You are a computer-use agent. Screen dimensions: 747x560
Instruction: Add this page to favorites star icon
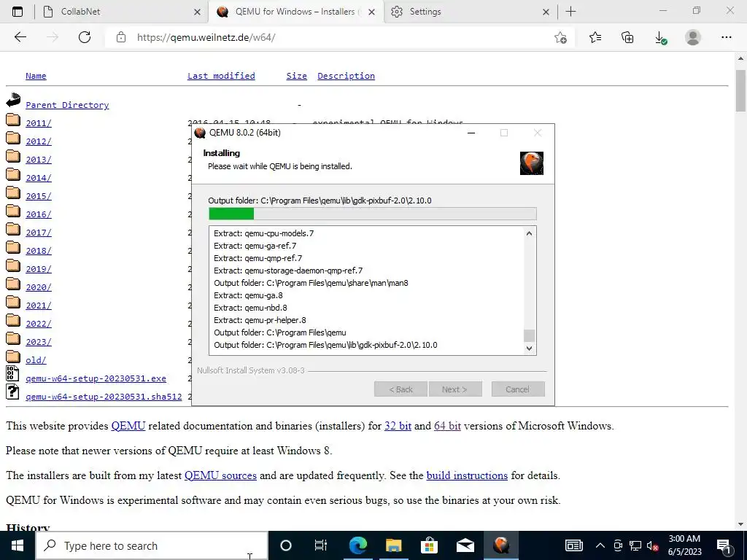click(x=561, y=38)
